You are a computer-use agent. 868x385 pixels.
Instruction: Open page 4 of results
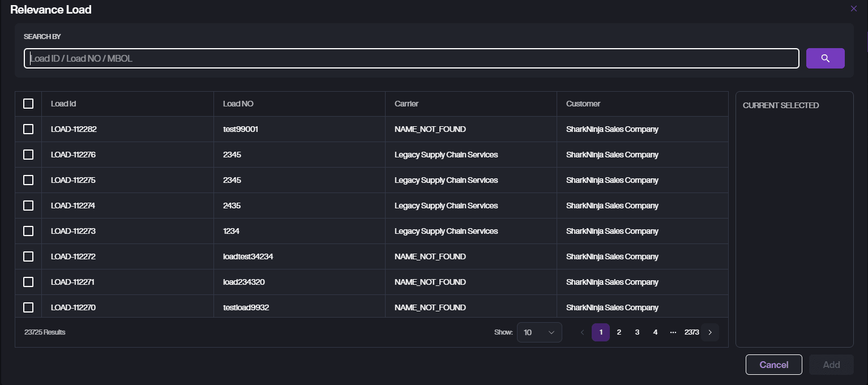coord(655,332)
